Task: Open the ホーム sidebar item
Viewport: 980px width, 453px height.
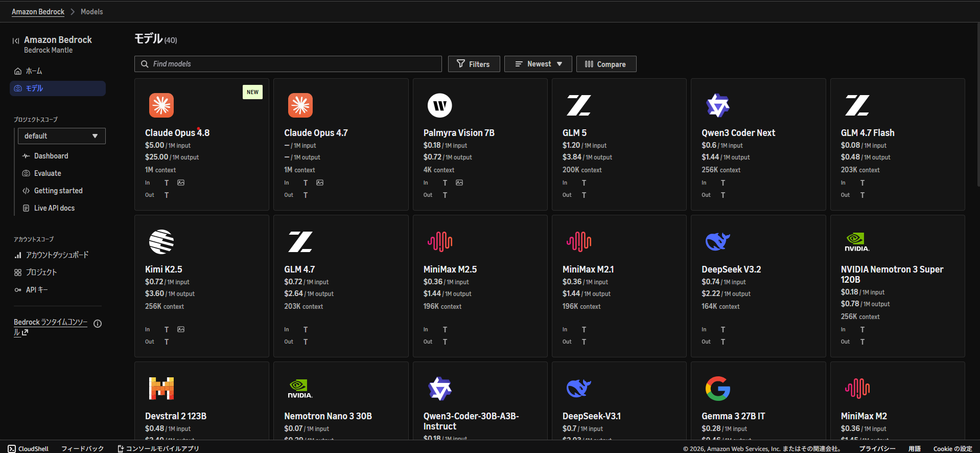Action: tap(58, 71)
